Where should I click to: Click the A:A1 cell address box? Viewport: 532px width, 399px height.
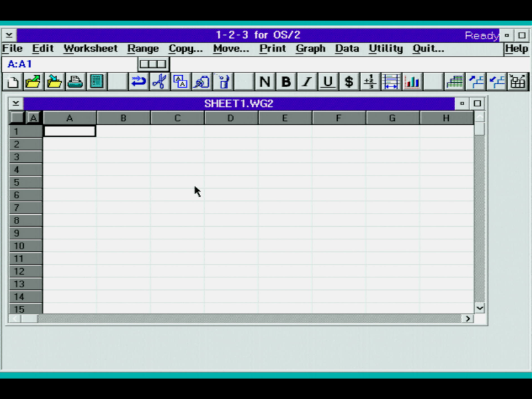70,64
